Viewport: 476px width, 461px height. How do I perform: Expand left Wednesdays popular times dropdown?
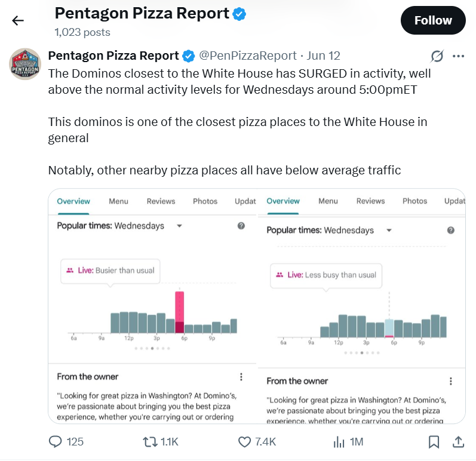coord(179,226)
